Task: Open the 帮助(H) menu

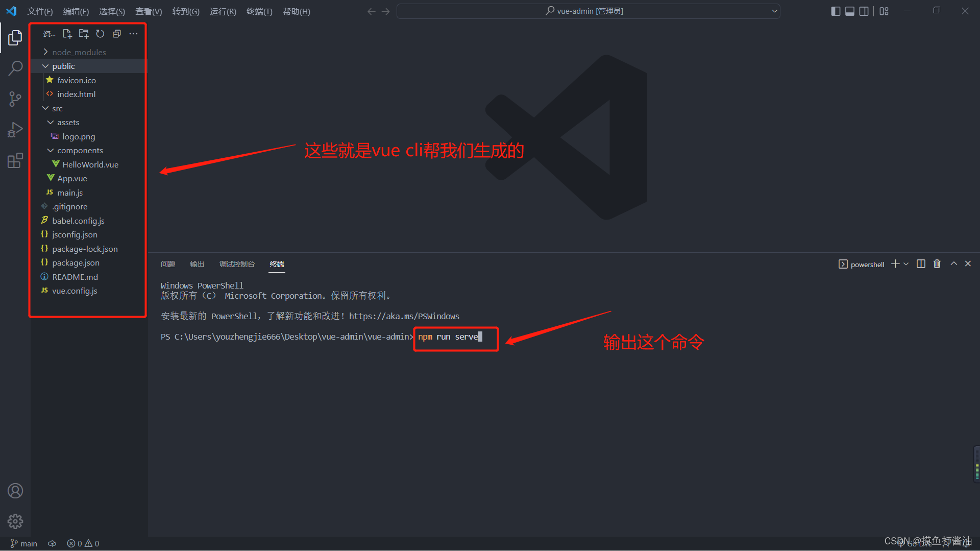Action: (x=297, y=11)
